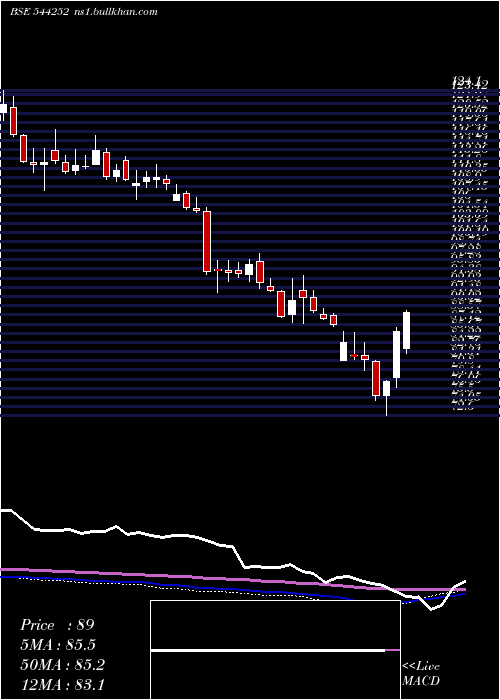The height and width of the screenshot is (700, 500).
Task: Click the ns1.bullkhan.com watermark text
Action: (115, 12)
